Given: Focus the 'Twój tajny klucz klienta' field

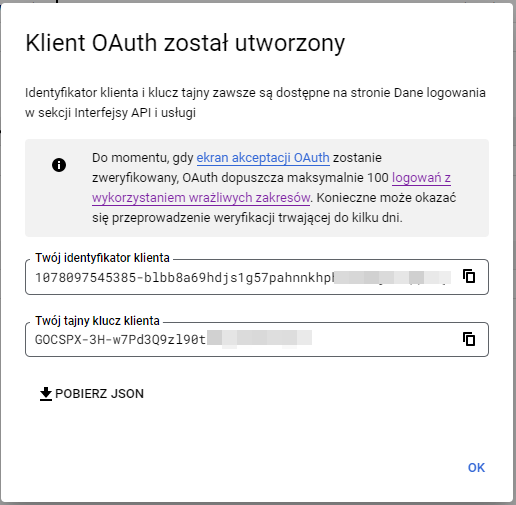Looking at the screenshot, I should point(257,339).
